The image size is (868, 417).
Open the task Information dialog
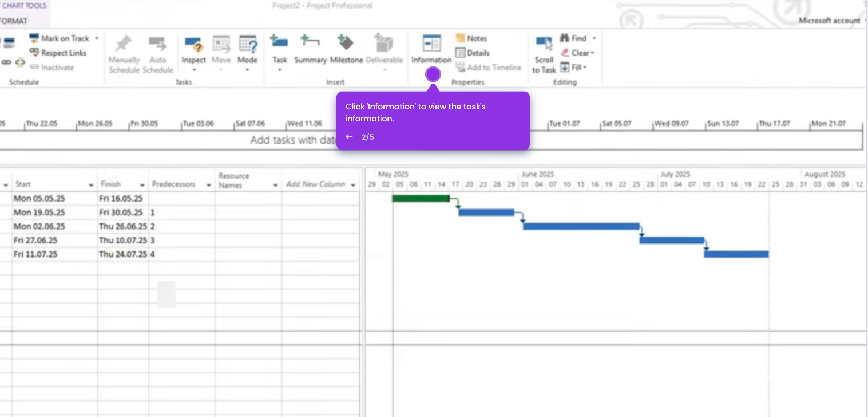tap(431, 49)
